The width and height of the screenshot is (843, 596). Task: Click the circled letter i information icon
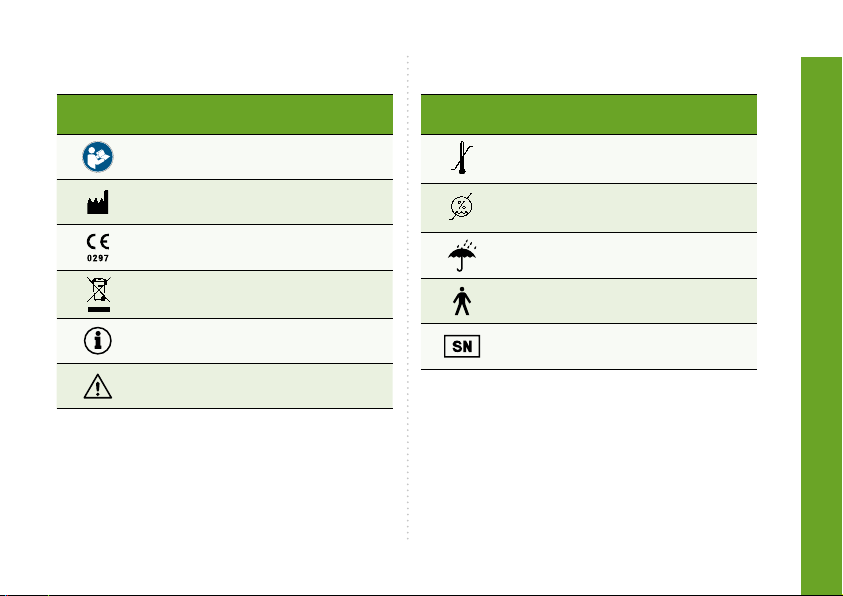(x=98, y=341)
